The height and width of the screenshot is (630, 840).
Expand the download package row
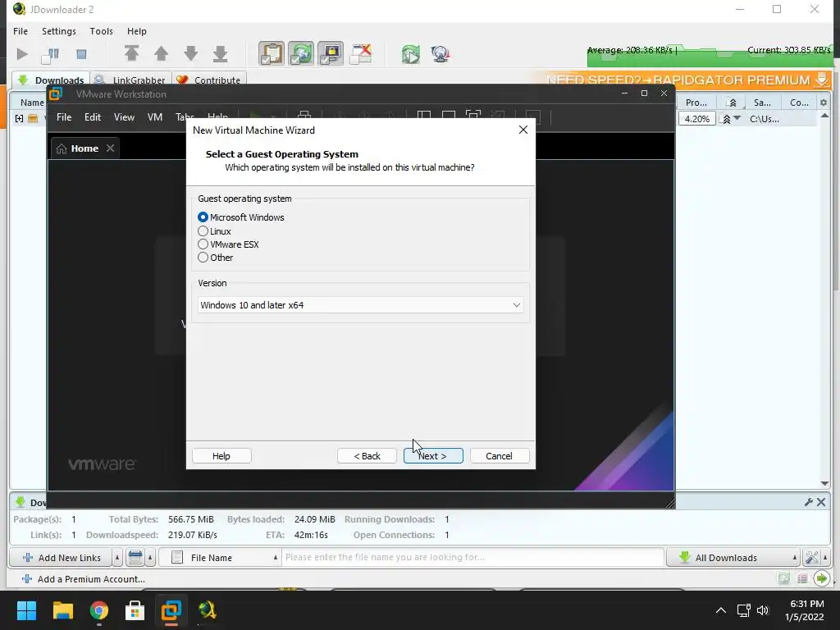point(20,118)
